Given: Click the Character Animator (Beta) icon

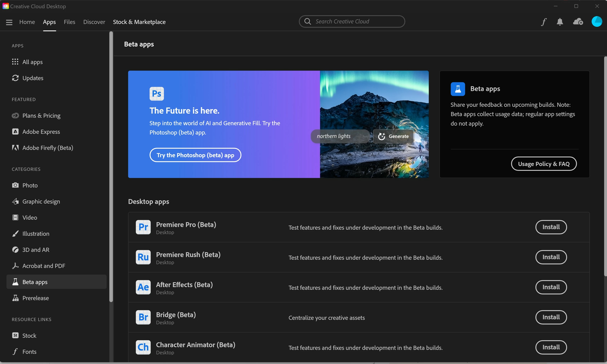Looking at the screenshot, I should 143,347.
